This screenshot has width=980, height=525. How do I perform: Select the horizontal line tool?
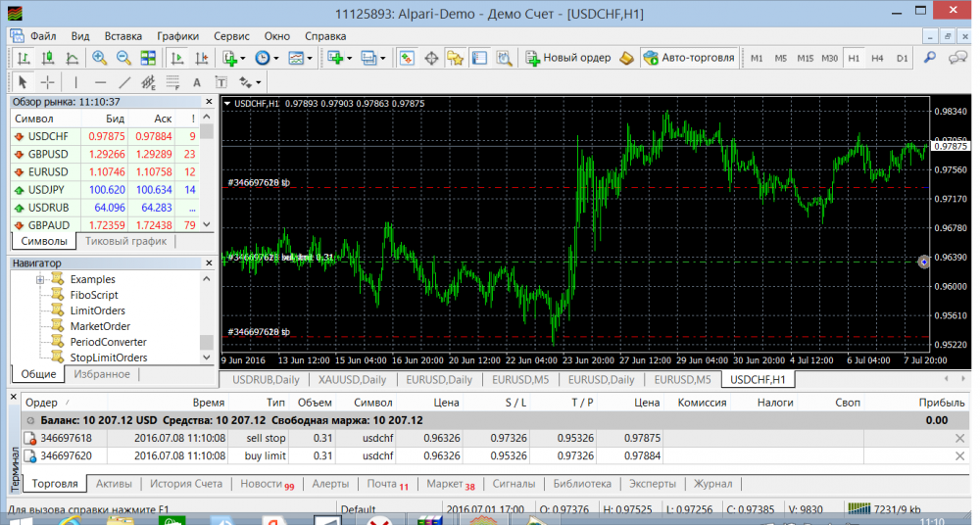pos(100,82)
